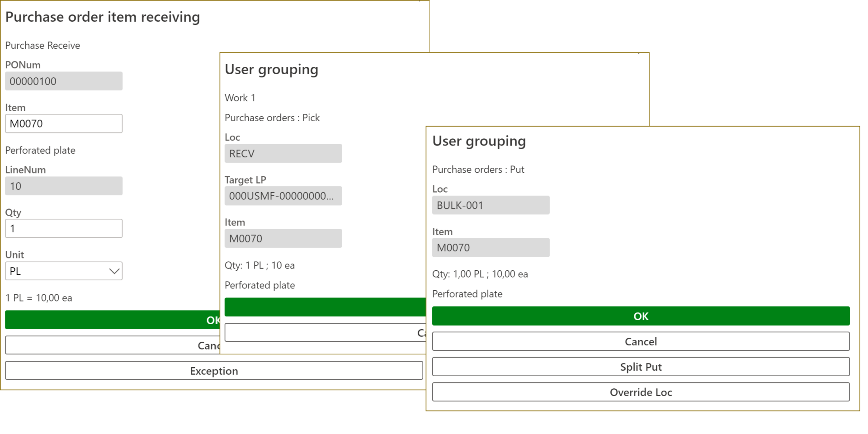Click the PONum field showing 00000100
Screen dimensions: 868x434
click(64, 81)
